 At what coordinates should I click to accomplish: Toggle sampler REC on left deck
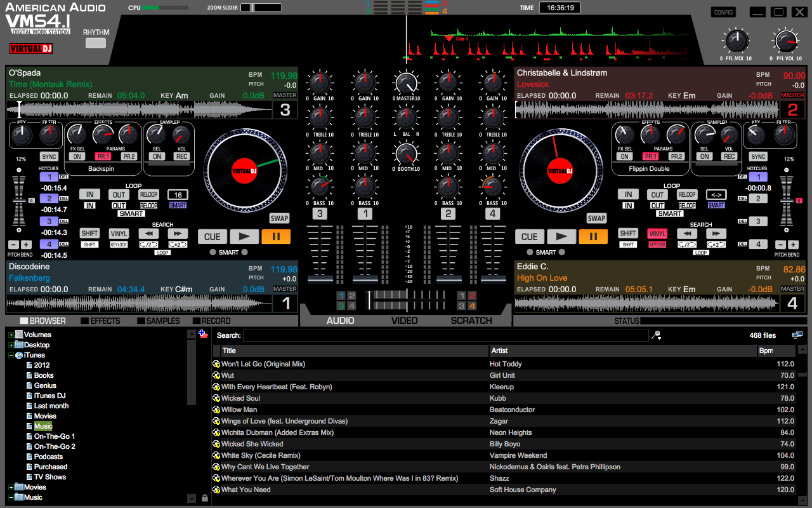tap(181, 156)
